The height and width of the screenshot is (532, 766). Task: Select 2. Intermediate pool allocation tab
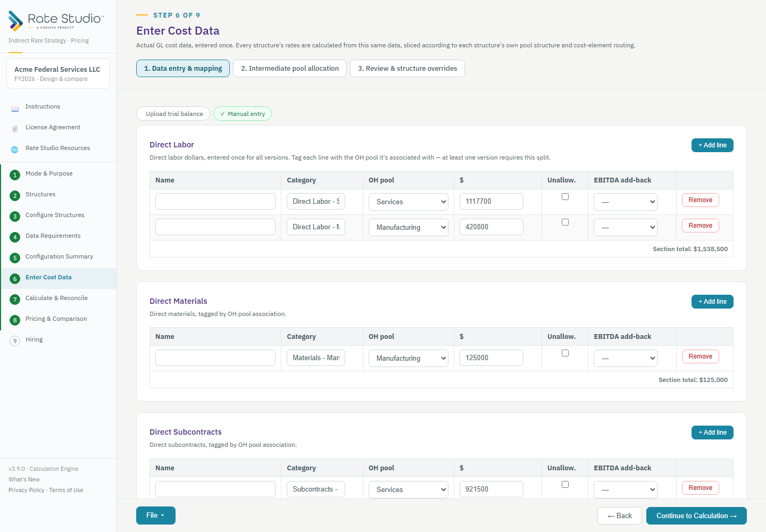tap(290, 69)
